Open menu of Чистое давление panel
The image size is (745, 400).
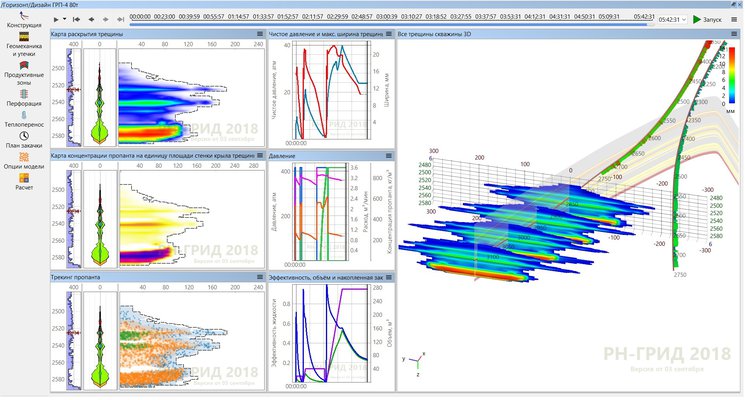pos(389,34)
